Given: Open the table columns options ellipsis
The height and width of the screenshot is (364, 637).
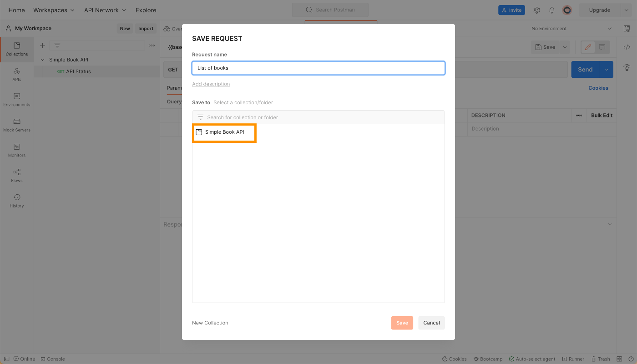Looking at the screenshot, I should coord(579,116).
